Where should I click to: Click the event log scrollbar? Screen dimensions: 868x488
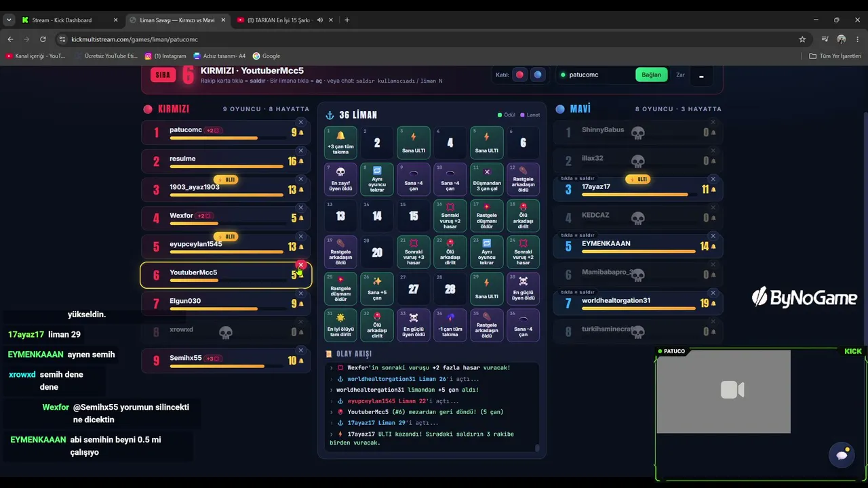(x=537, y=447)
